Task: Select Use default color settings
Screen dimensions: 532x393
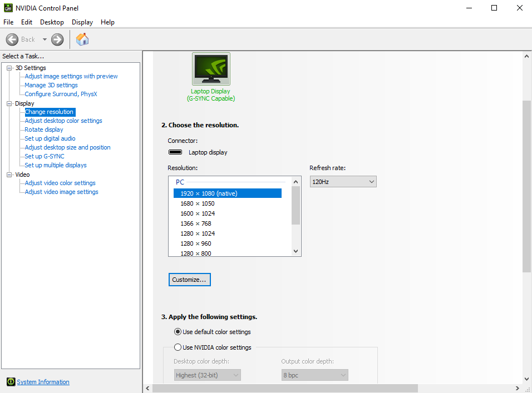Action: pyautogui.click(x=178, y=332)
